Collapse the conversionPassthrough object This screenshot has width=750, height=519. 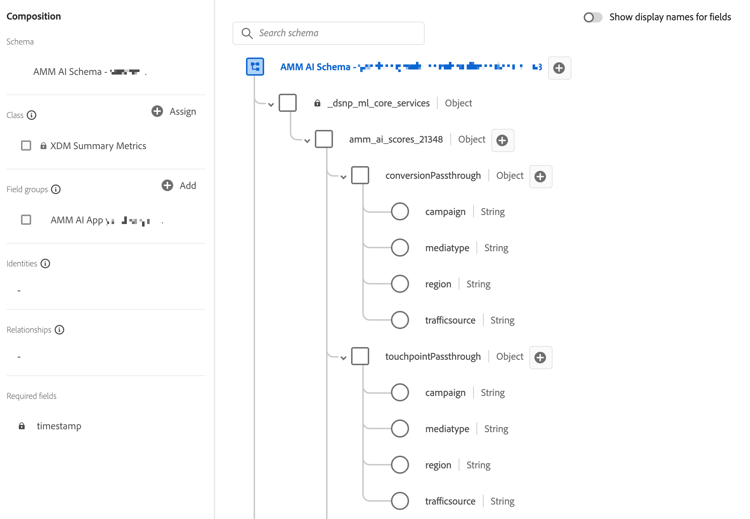pos(343,177)
